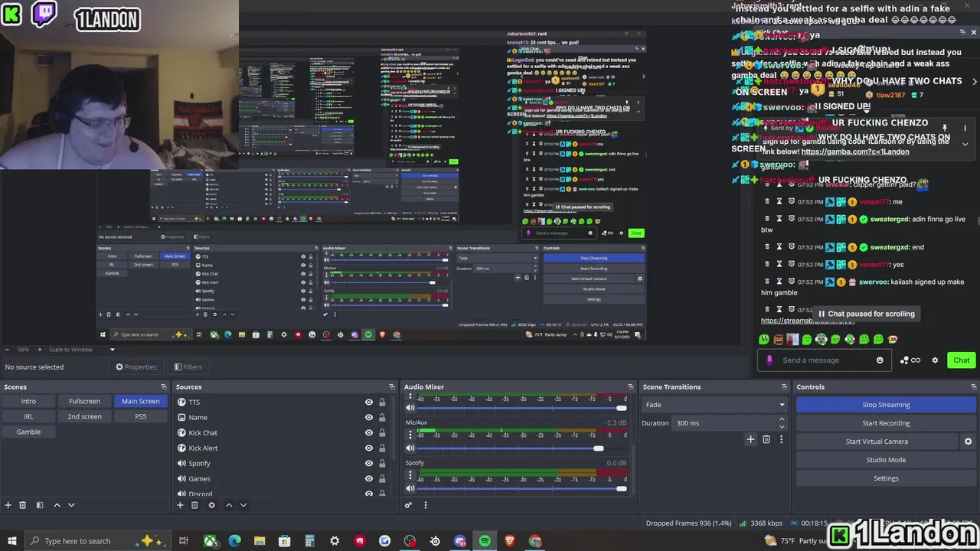Undock the Sources panel

[x=392, y=387]
